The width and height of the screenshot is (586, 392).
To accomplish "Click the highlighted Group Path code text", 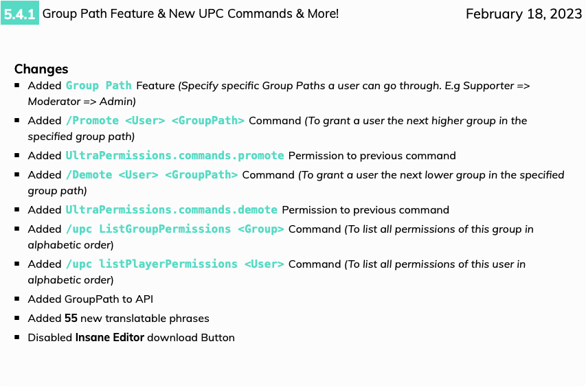I will pos(99,86).
